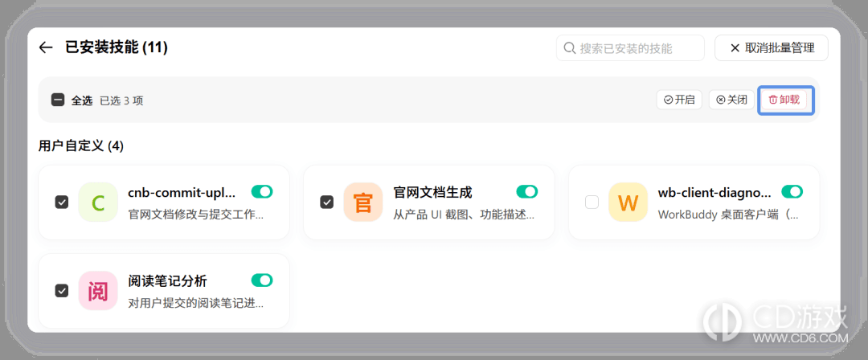Click the 开启 enable button
This screenshot has height=360, width=868.
pyautogui.click(x=679, y=100)
